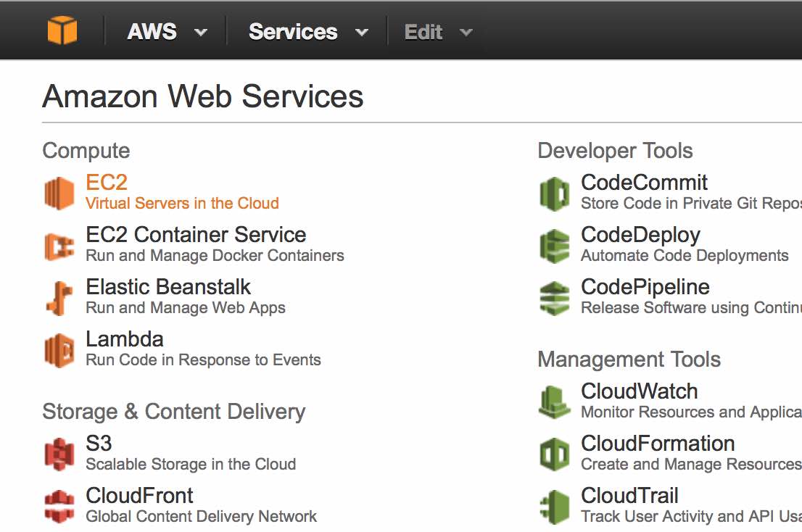Click 'Run and Manage Web Apps' text
Screen dimensions: 802x532
(x=186, y=307)
